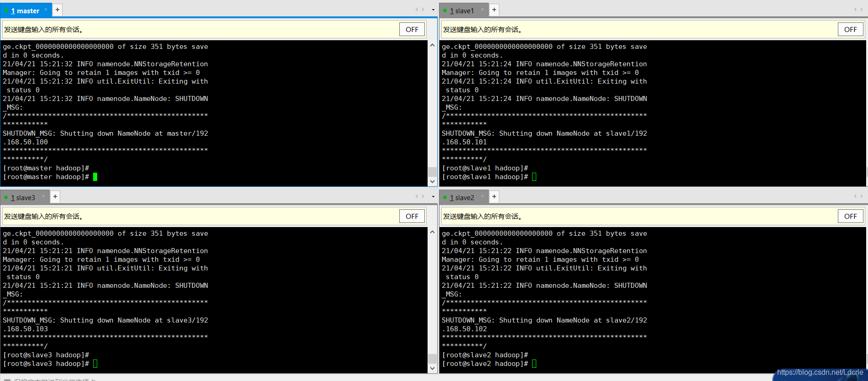Screen dimensions: 868x381
Task: Click the master terminal scrollbar thumb
Action: click(x=432, y=172)
